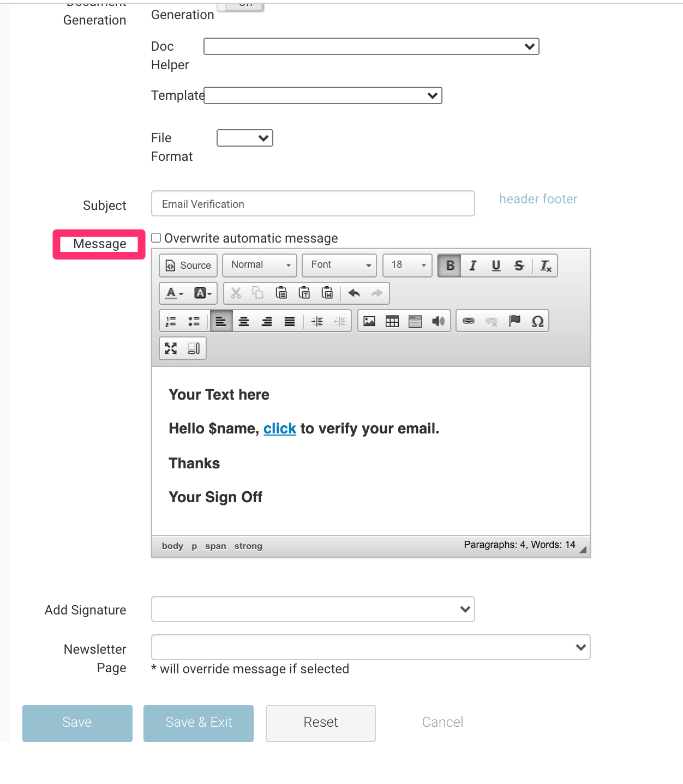Image resolution: width=683 pixels, height=784 pixels.
Task: Click the undo arrow icon
Action: tap(354, 293)
